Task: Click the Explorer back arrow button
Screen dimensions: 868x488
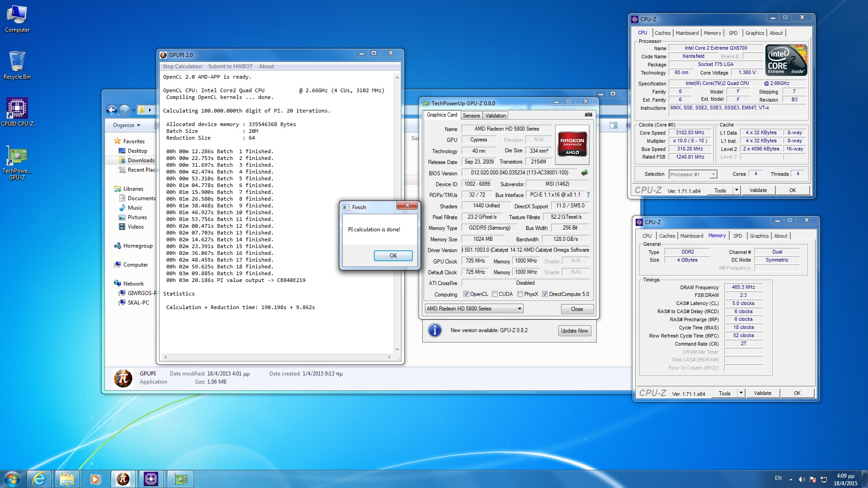Action: click(x=112, y=110)
